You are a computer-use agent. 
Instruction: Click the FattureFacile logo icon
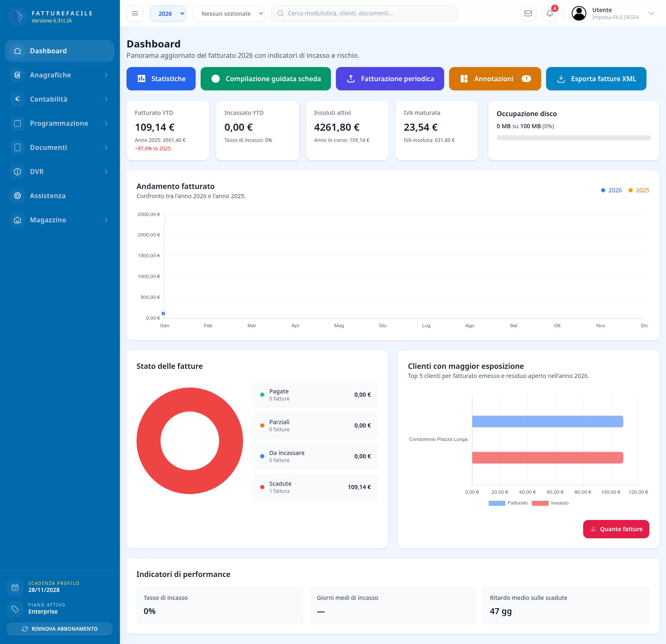coord(17,17)
